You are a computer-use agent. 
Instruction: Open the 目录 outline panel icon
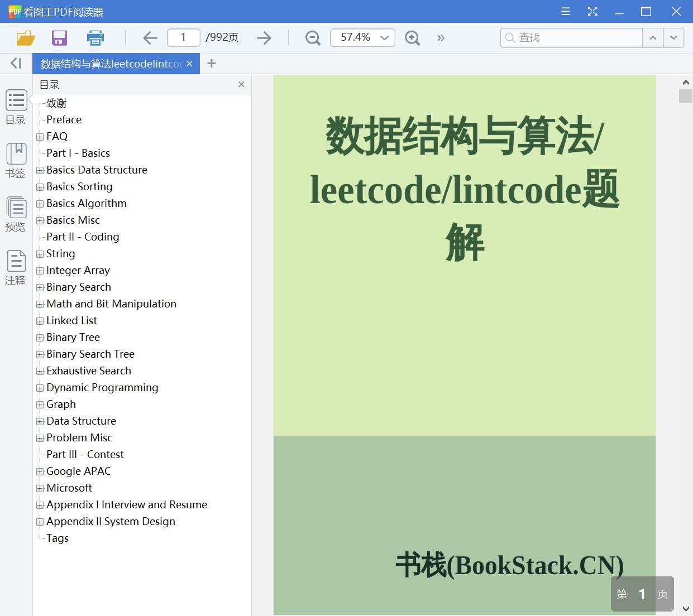click(x=16, y=108)
